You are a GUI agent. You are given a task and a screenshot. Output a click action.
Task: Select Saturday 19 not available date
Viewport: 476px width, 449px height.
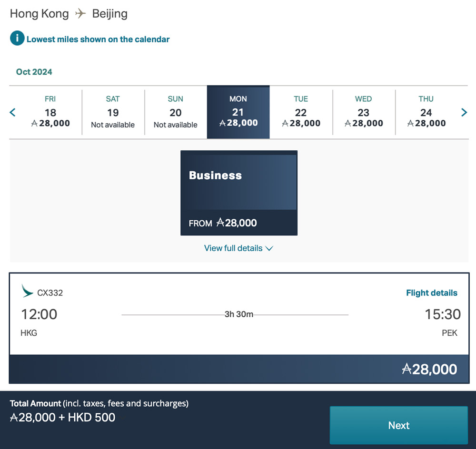click(113, 112)
